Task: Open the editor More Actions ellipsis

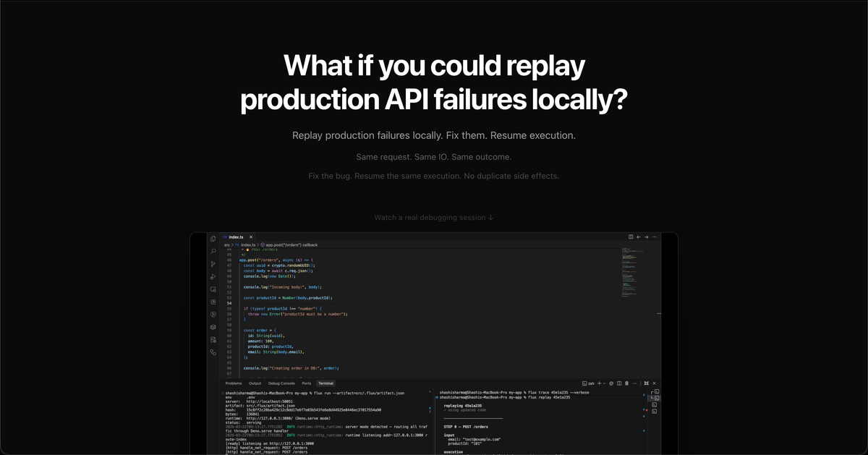Action: pos(654,237)
